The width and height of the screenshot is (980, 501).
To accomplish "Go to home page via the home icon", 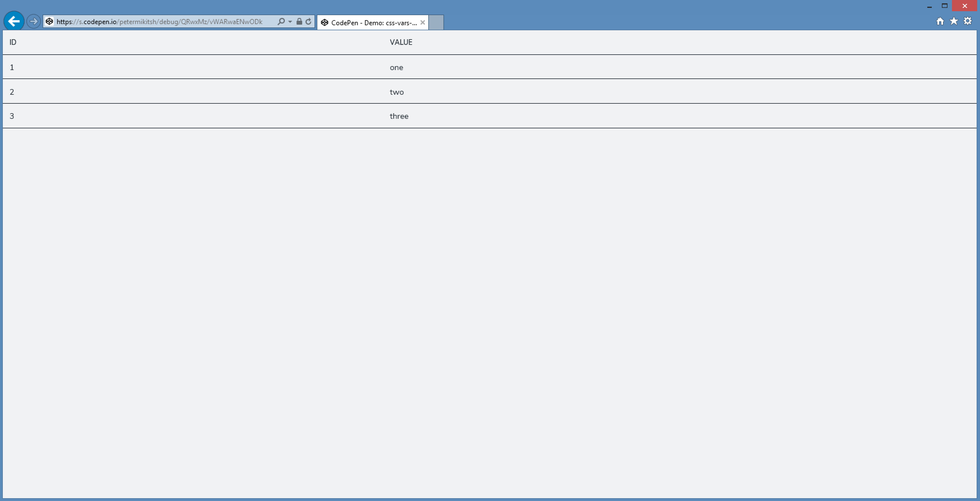I will click(940, 21).
